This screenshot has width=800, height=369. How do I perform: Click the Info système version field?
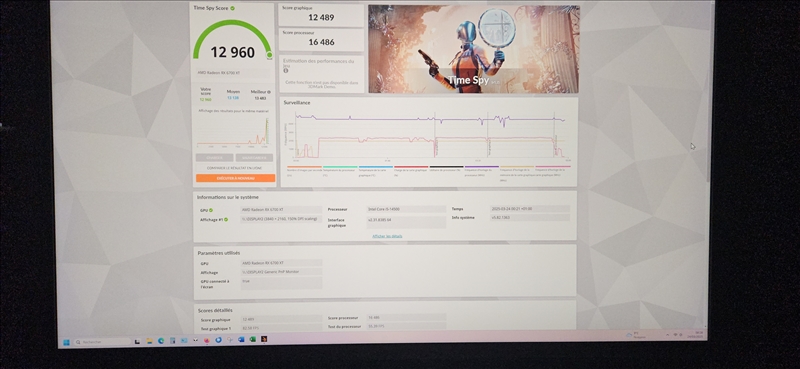click(x=530, y=218)
